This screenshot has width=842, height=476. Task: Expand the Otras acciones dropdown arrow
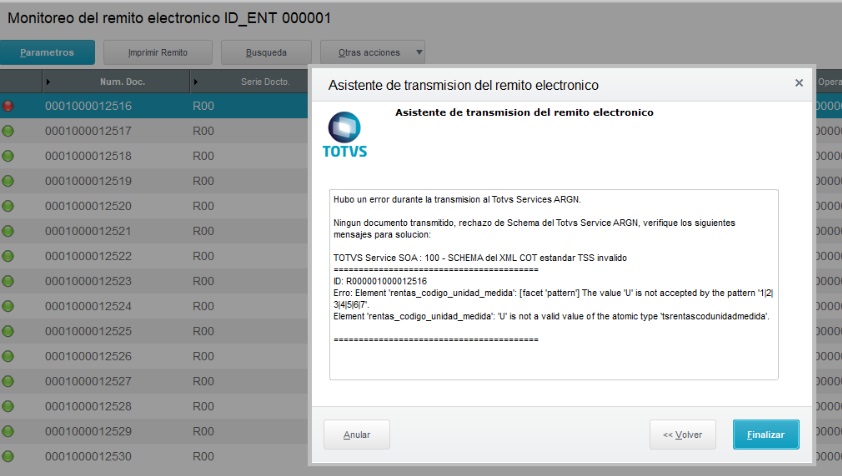pyautogui.click(x=419, y=53)
